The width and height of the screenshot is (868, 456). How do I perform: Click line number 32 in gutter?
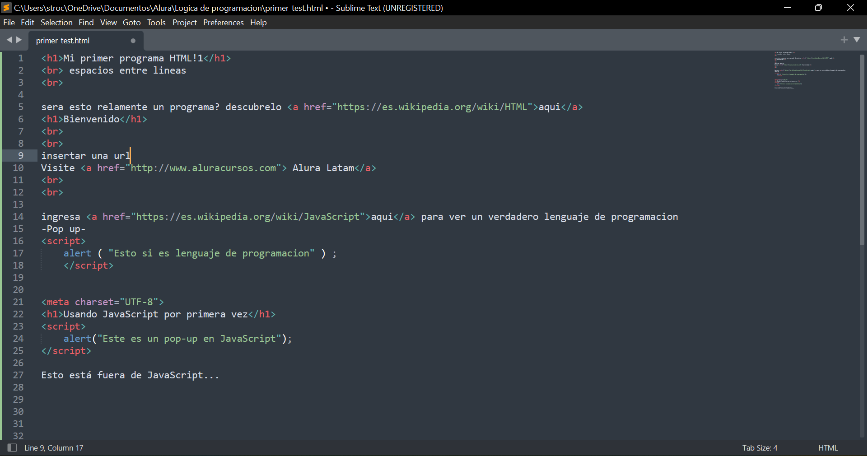pos(18,436)
